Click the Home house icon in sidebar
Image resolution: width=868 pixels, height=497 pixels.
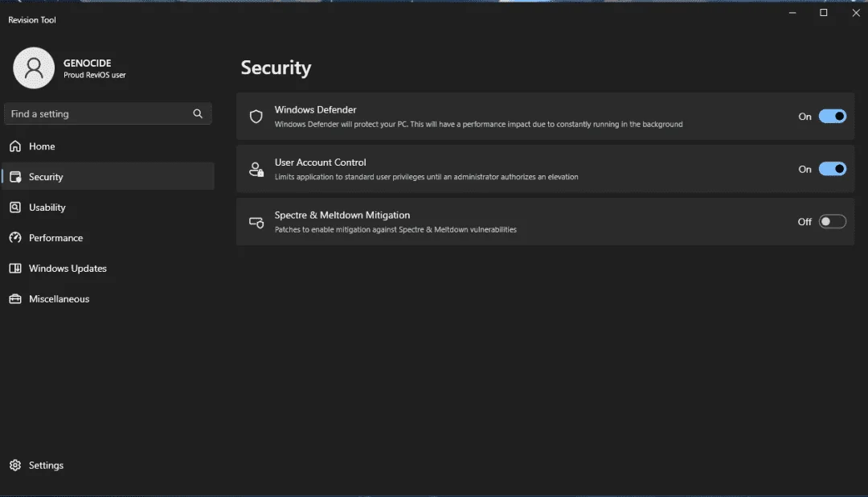(15, 146)
